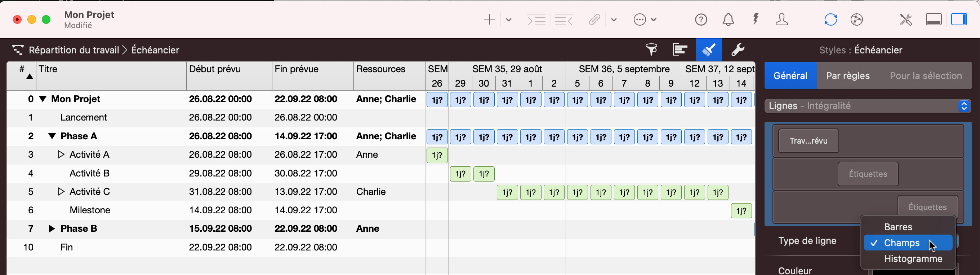Click the Trav...révu field button

click(x=808, y=141)
